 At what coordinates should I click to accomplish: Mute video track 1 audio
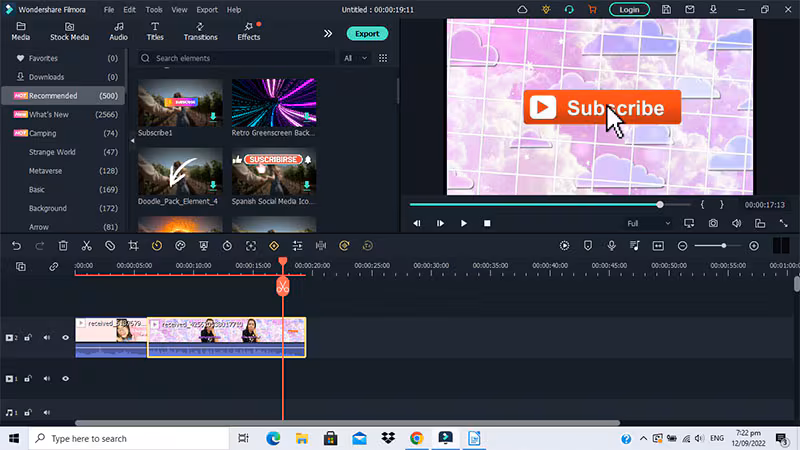[46, 379]
